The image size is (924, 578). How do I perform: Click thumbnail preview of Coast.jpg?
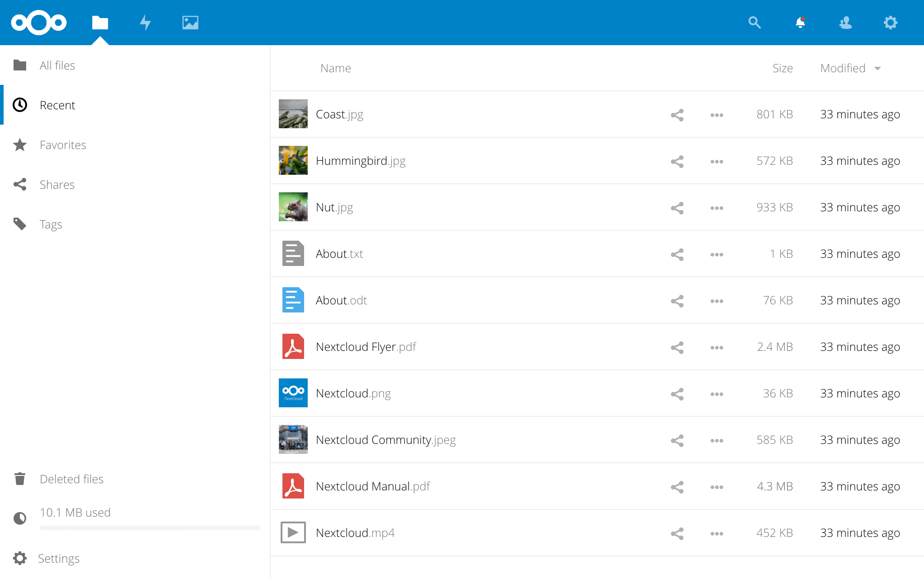[x=293, y=114]
